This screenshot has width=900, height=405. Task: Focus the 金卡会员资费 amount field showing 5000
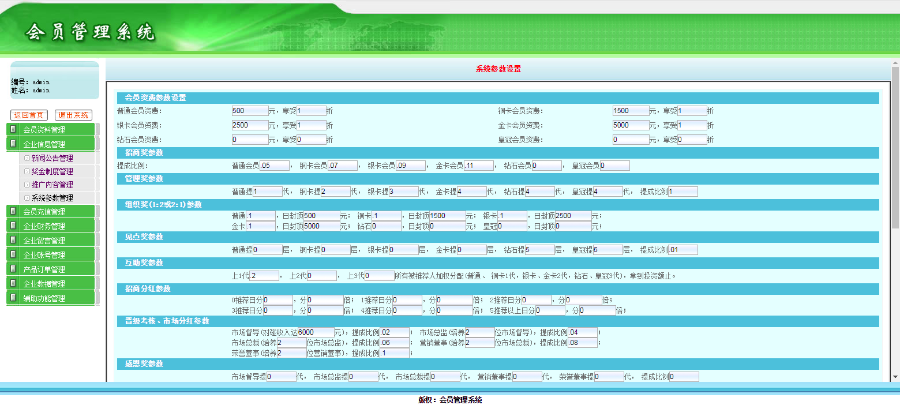coord(631,125)
